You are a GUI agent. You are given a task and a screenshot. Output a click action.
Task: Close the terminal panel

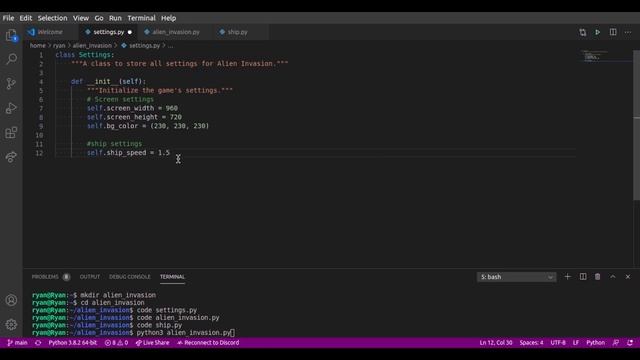pos(628,277)
